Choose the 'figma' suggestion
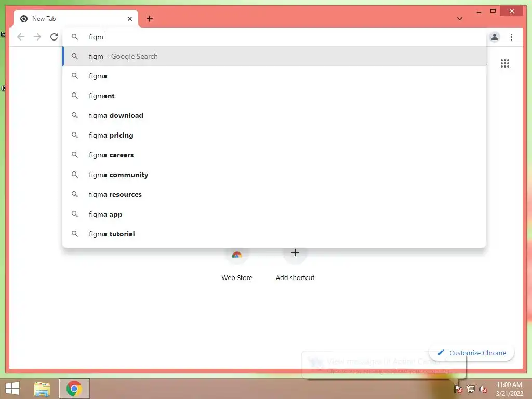This screenshot has height=399, width=532. [x=275, y=76]
